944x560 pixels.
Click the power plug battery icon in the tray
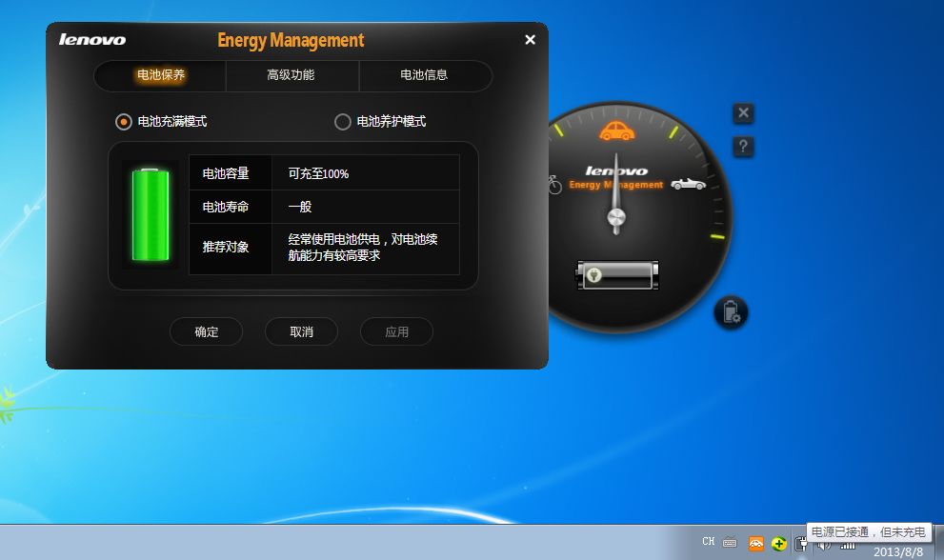800,544
